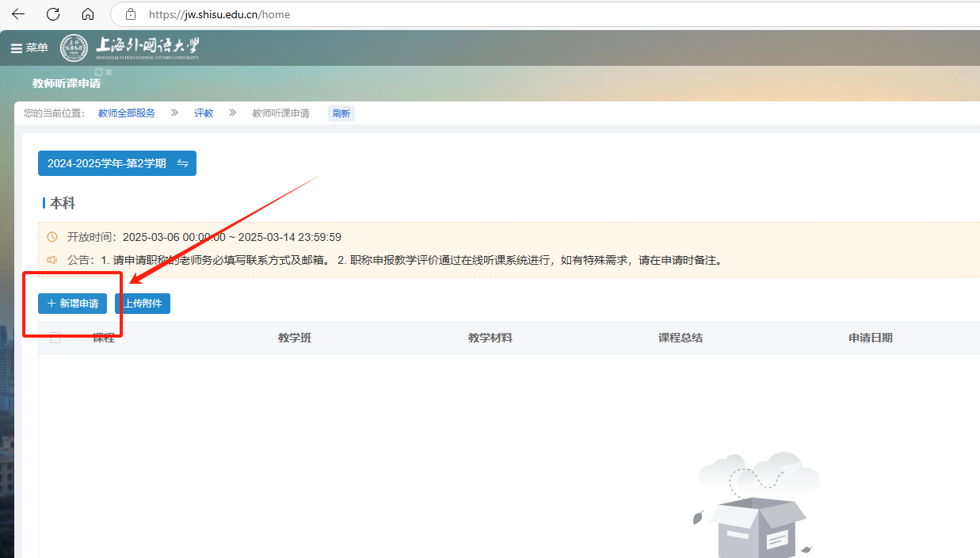Select the 教师听课申请 page tab
This screenshot has height=558, width=980.
[67, 83]
